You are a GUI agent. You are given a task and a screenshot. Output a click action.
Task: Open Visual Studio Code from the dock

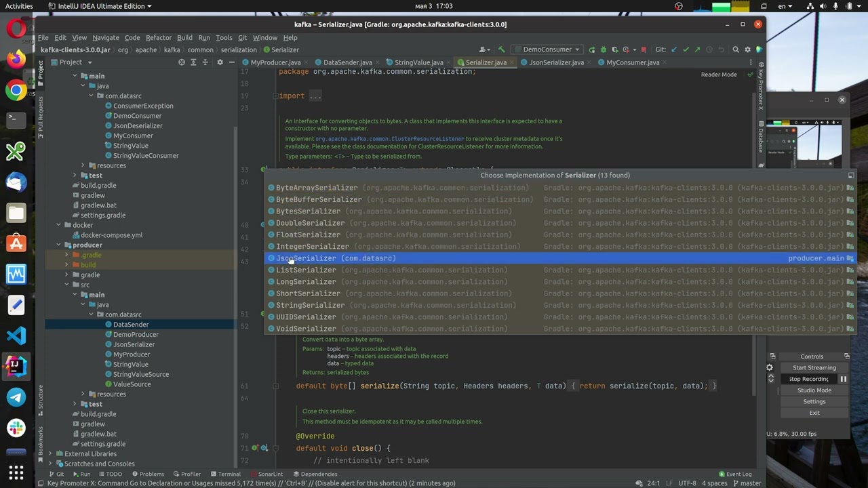tap(16, 335)
